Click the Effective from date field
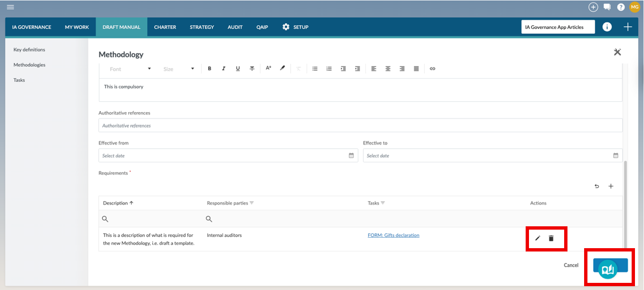The width and height of the screenshot is (644, 290). click(x=229, y=155)
